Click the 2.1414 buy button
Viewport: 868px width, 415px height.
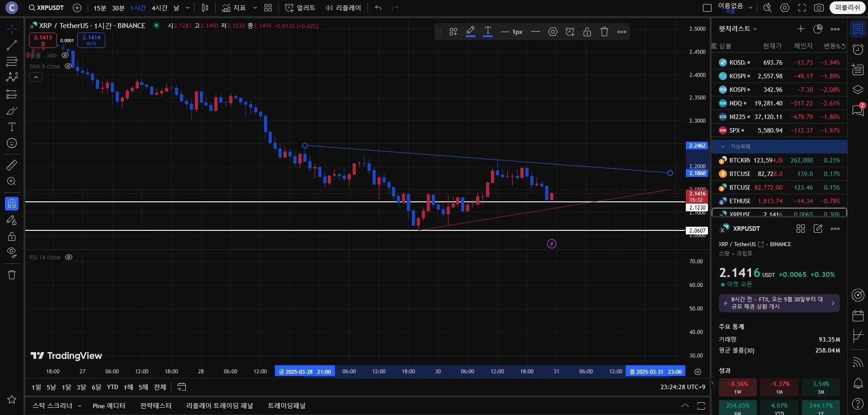pyautogui.click(x=91, y=40)
